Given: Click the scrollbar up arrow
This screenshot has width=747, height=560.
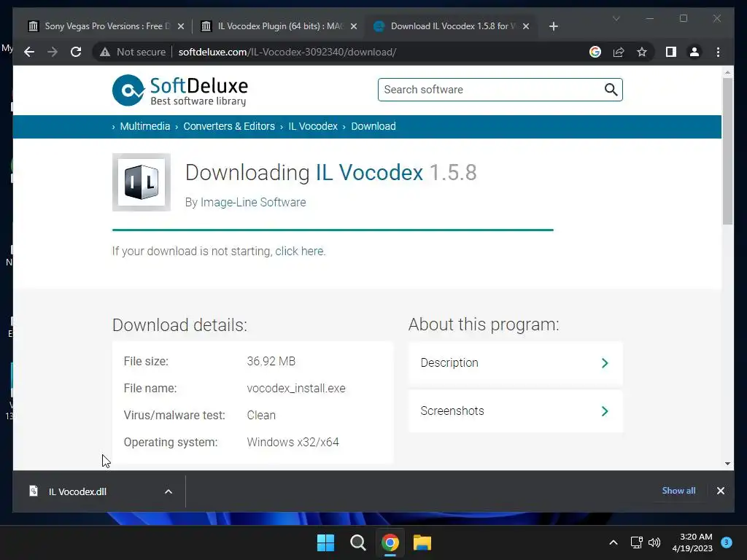Looking at the screenshot, I should (727, 72).
